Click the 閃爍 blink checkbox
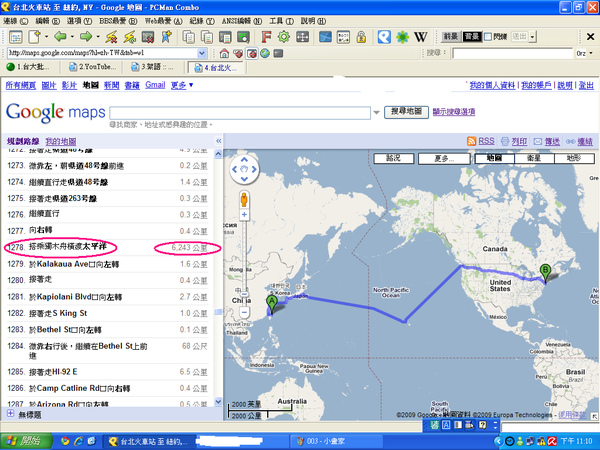Viewport: 600px width, 450px height. pos(488,37)
